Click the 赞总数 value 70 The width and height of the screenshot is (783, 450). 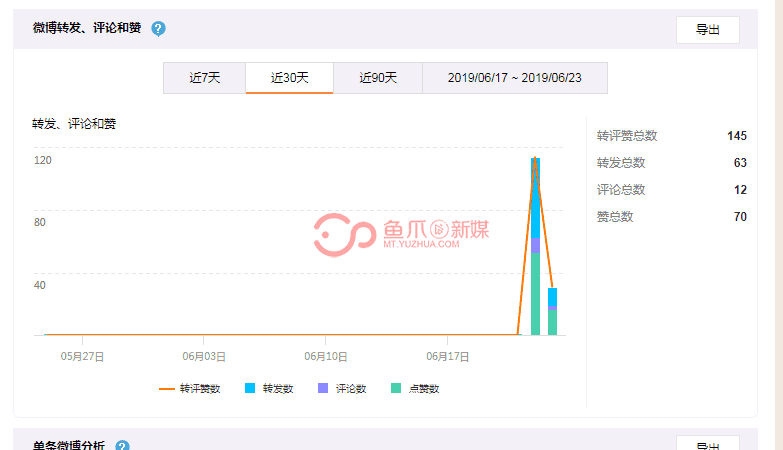point(740,217)
